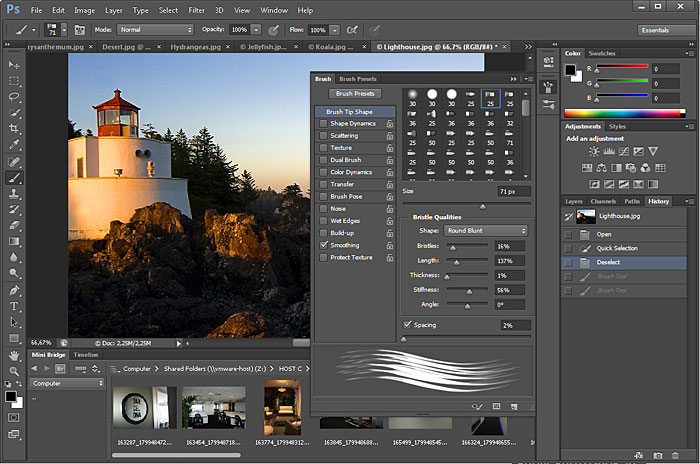Switch to the Hand tool
700x464 pixels.
[x=14, y=355]
